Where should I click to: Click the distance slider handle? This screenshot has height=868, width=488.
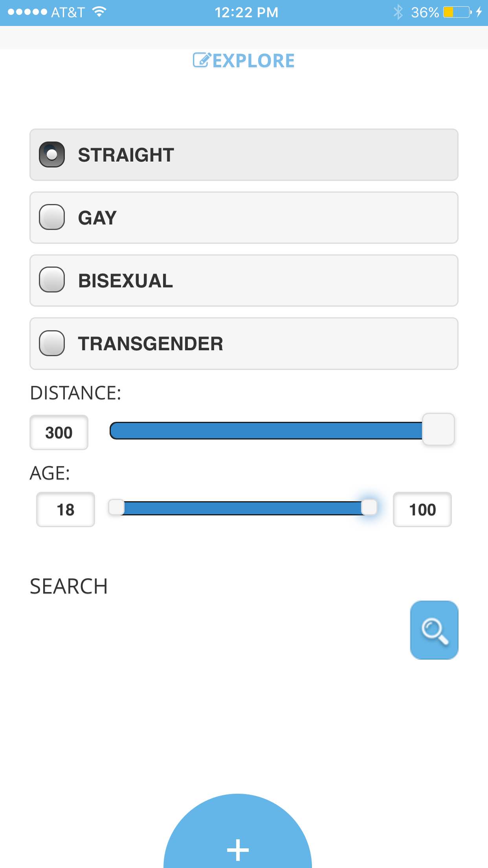[x=438, y=429]
